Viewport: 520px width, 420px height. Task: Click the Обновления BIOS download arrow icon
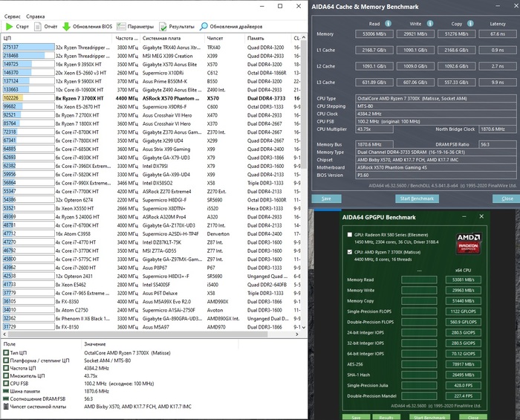click(66, 27)
